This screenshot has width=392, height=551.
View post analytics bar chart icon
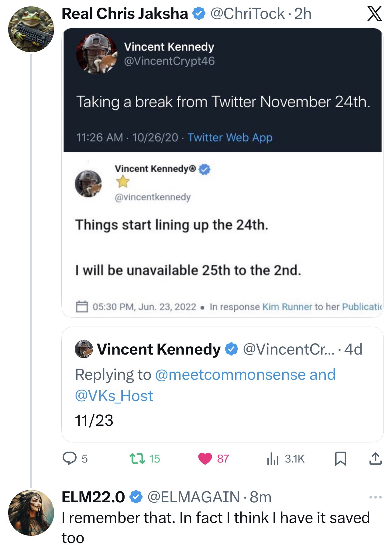[x=273, y=459]
